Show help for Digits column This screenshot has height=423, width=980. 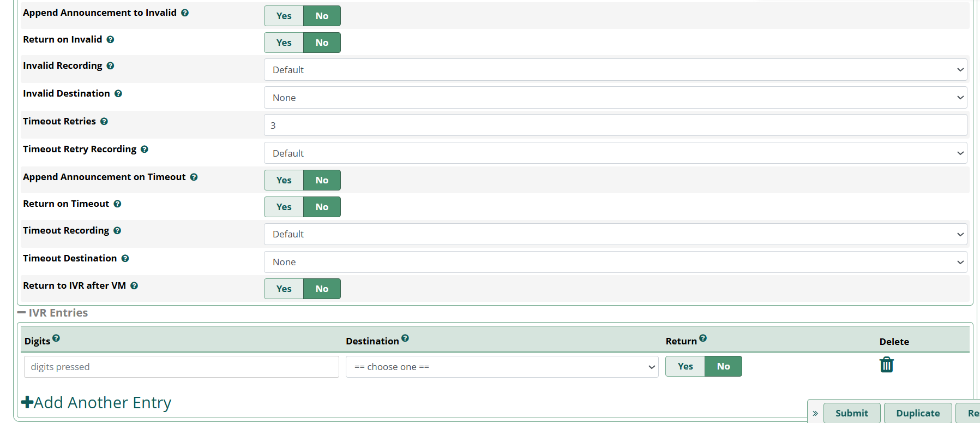click(56, 338)
